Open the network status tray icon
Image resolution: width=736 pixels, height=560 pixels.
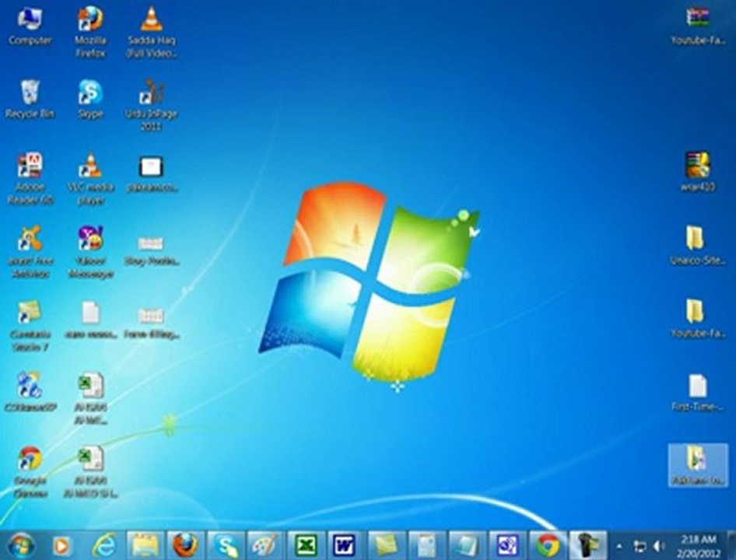pos(639,546)
